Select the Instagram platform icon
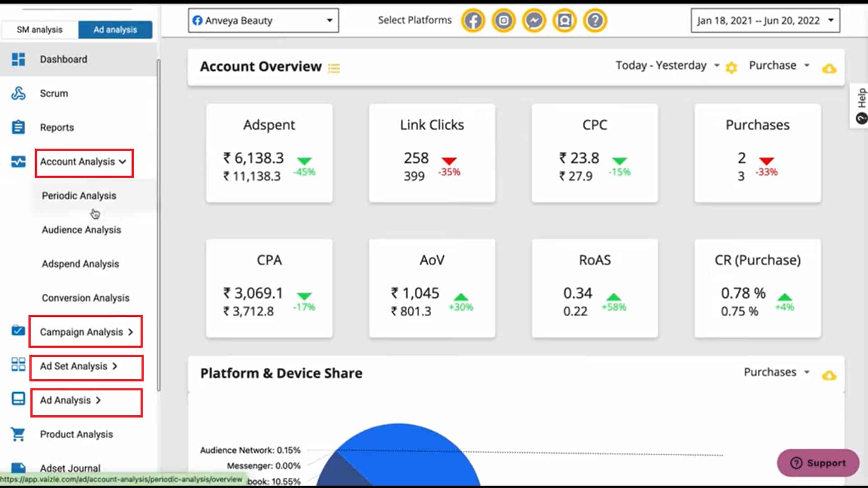Viewport: 868px width, 488px height. (503, 20)
